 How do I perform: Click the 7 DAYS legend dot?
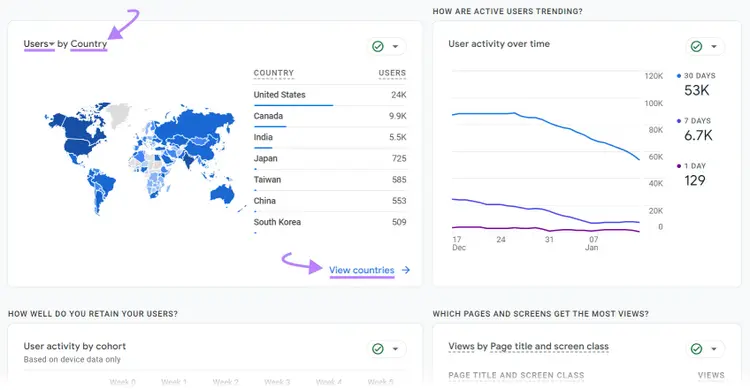[x=679, y=121]
